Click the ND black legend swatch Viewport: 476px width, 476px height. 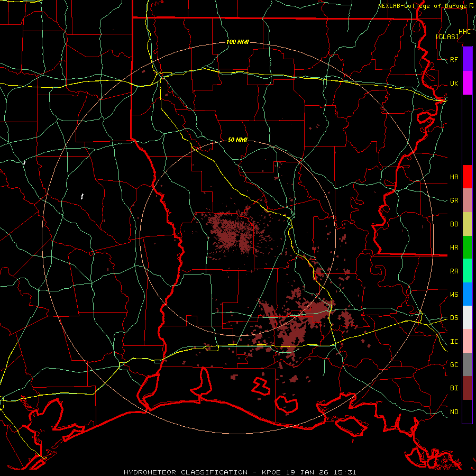tap(467, 411)
